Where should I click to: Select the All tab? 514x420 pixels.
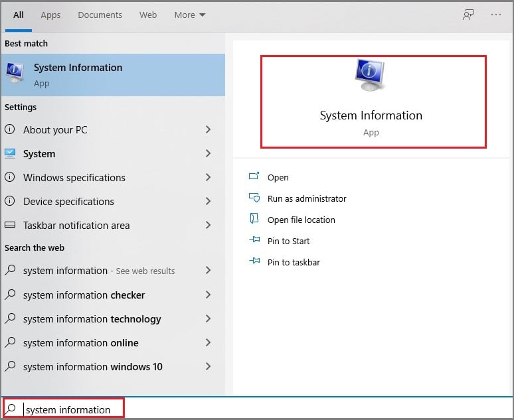(19, 15)
